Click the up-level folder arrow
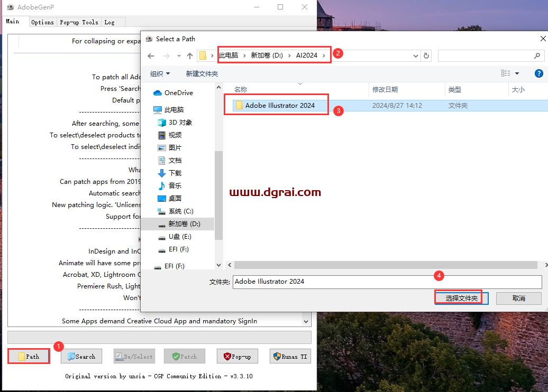Screen dimensions: 548x392 point(189,55)
